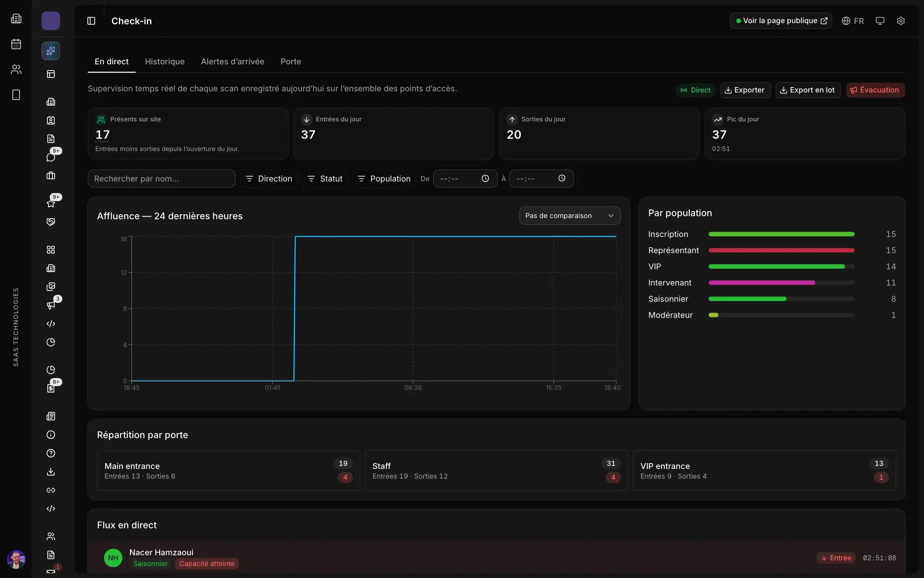This screenshot has width=924, height=578.
Task: Open the settings gear in top bar
Action: [901, 21]
